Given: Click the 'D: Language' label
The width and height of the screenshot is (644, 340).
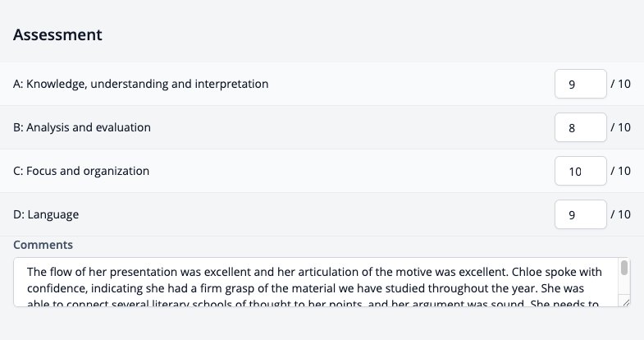Looking at the screenshot, I should coord(46,214).
